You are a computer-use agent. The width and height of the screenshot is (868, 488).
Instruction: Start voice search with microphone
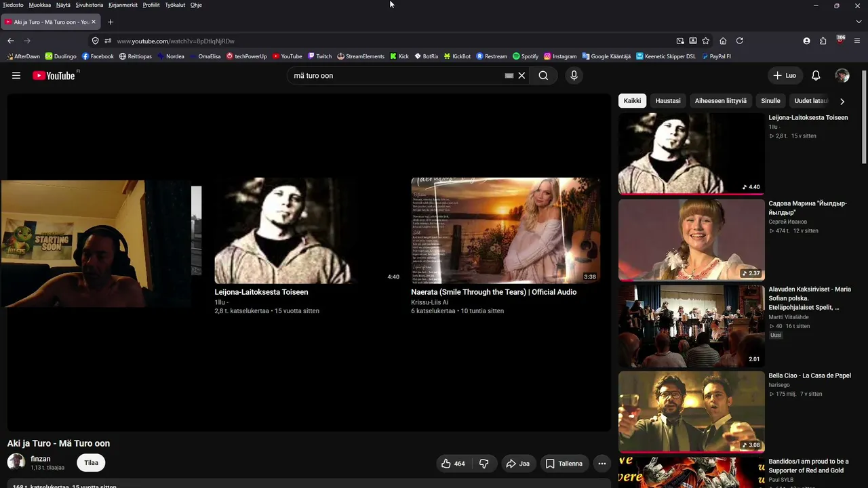[x=574, y=75]
